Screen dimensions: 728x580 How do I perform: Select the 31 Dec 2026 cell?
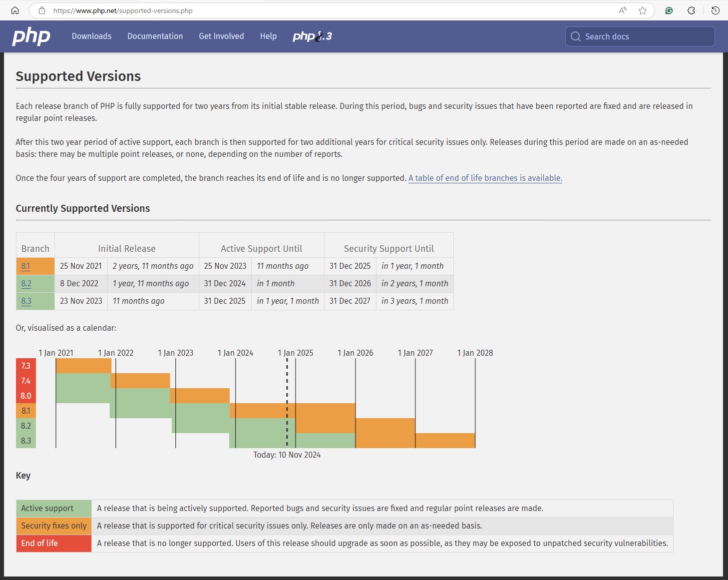(350, 283)
